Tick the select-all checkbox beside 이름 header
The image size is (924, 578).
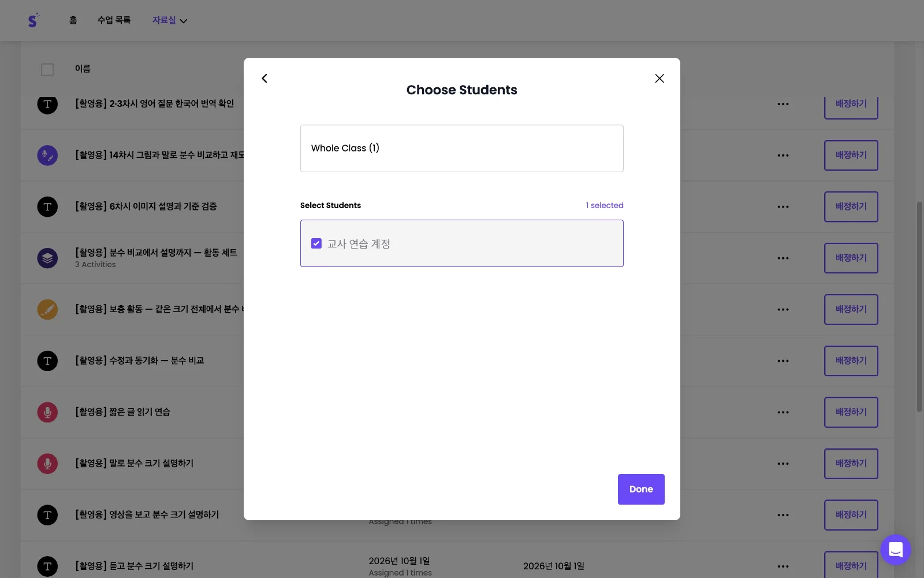tap(47, 69)
